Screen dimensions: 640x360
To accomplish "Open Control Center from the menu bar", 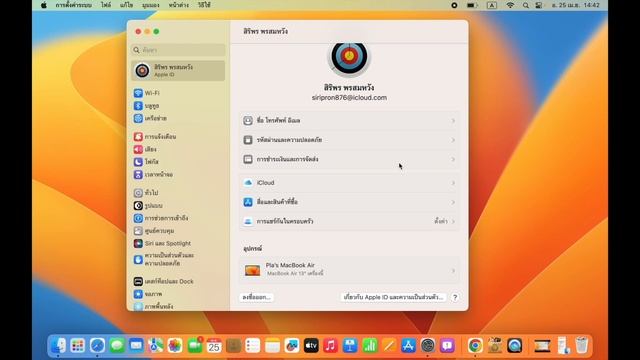I will tap(539, 5).
